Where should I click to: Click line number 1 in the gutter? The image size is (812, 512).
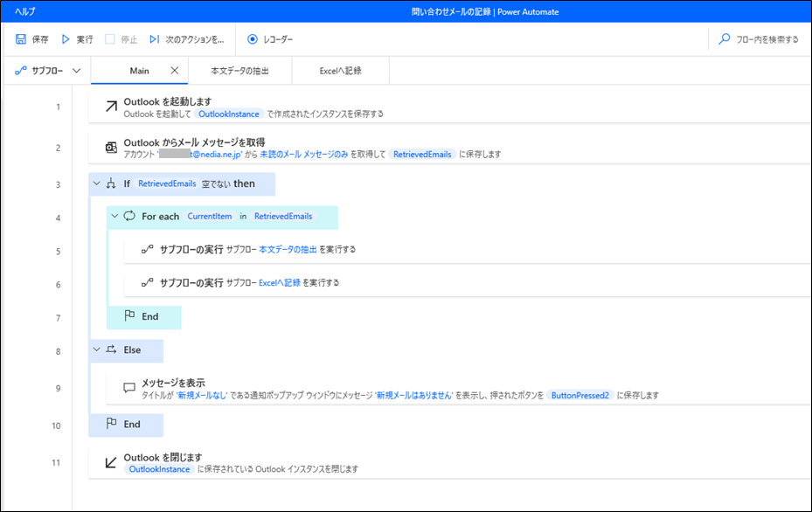tap(58, 107)
